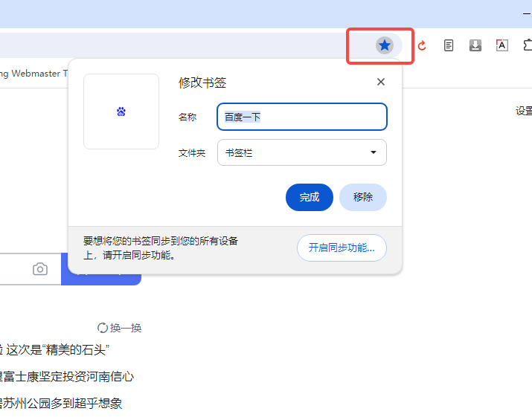Click the camera image search icon

click(x=40, y=269)
